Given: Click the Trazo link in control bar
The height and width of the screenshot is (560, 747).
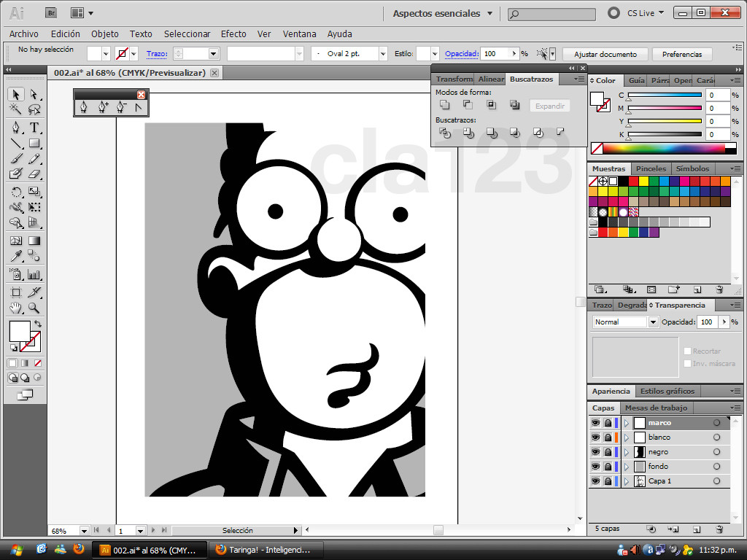Looking at the screenshot, I should coord(157,54).
